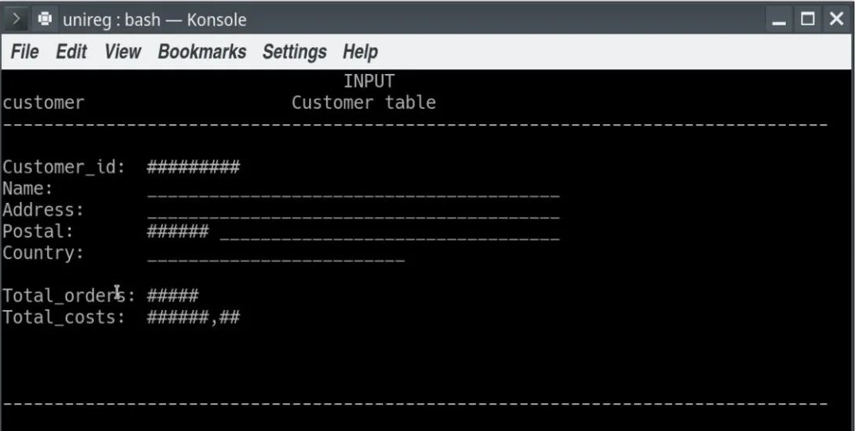This screenshot has width=855, height=431.
Task: Click the Konsole application icon in title bar
Action: pos(45,20)
